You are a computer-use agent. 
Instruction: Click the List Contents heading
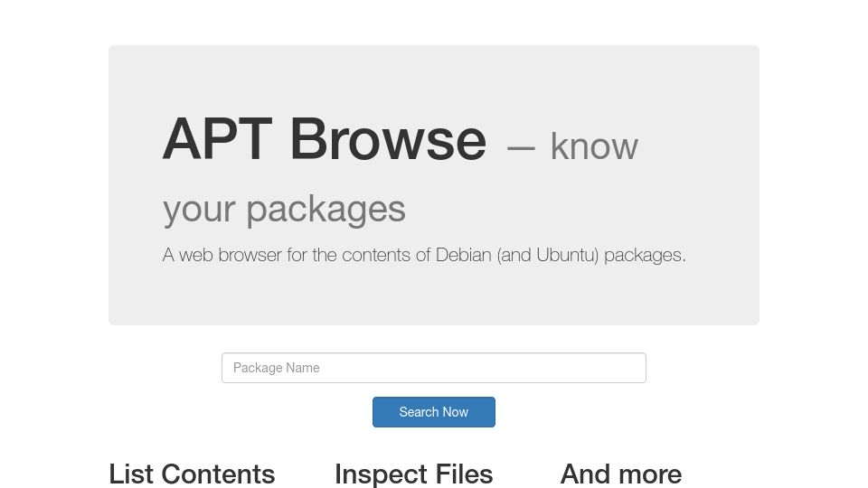click(192, 474)
